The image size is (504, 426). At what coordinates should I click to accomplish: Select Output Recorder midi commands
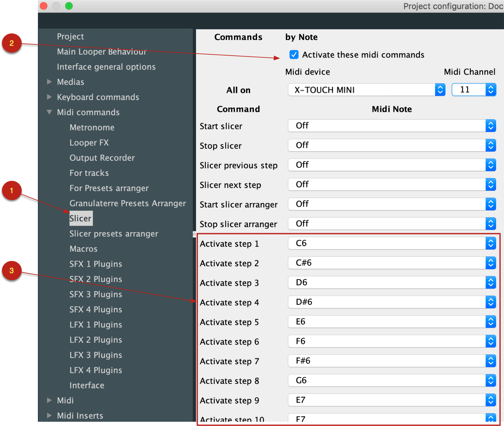[102, 158]
